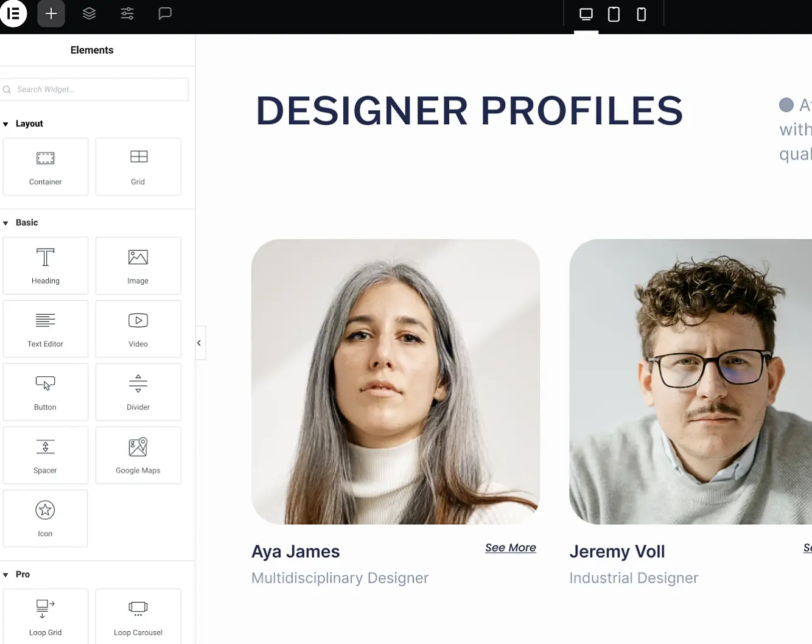The image size is (812, 644).
Task: Switch to tablet preview mode
Action: click(614, 15)
